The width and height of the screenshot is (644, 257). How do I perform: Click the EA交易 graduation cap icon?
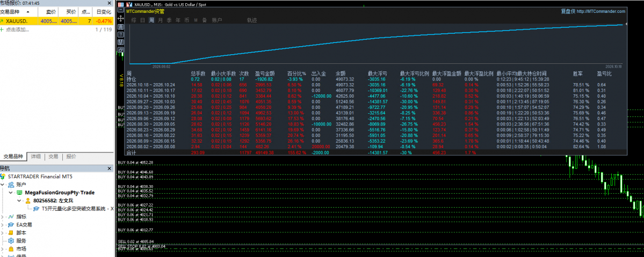[11, 225]
